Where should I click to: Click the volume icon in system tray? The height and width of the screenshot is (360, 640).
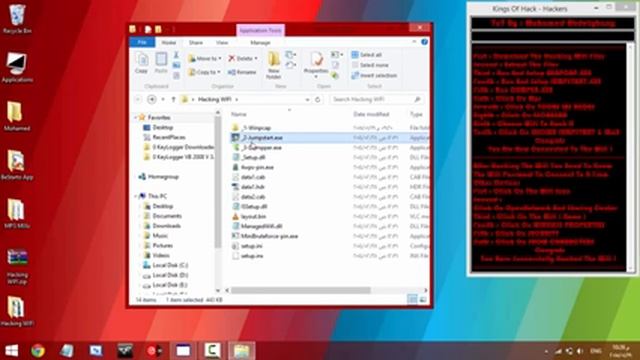[x=580, y=351]
